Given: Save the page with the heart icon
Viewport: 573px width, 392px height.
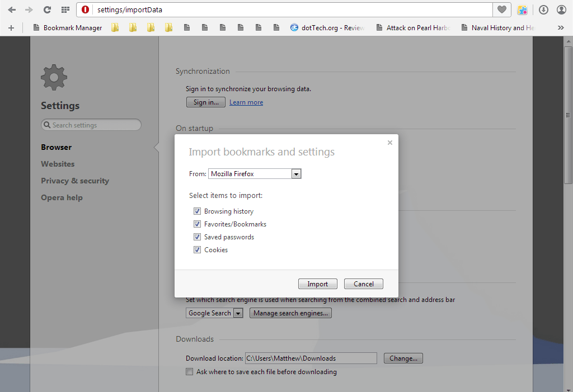Looking at the screenshot, I should pos(502,10).
